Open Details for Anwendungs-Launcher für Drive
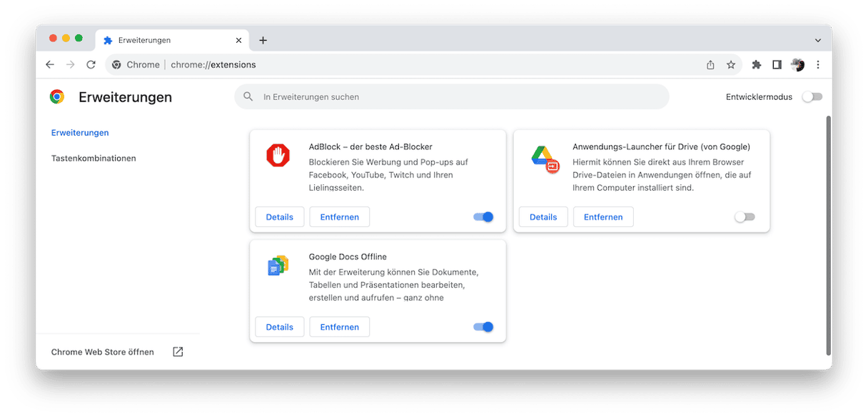868x417 pixels. tap(543, 217)
